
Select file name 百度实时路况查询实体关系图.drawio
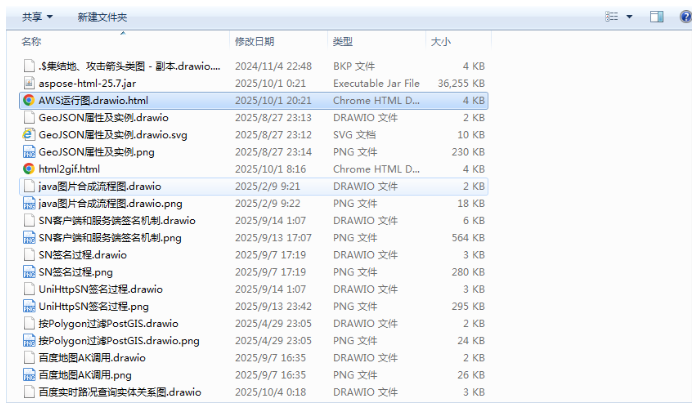(120, 392)
